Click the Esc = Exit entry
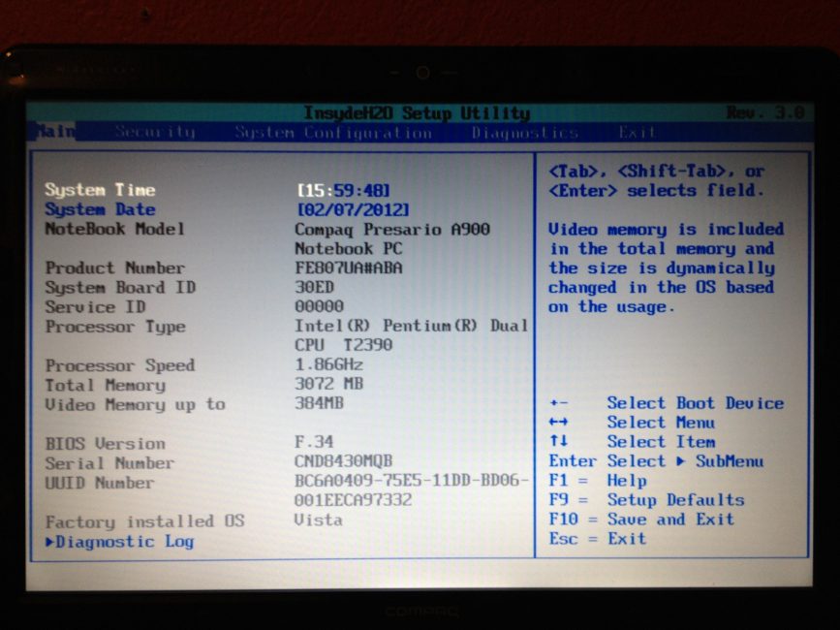This screenshot has width=840, height=630. coord(598,539)
